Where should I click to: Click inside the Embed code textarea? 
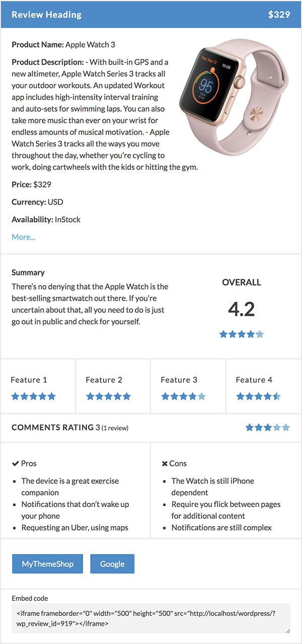point(151,618)
